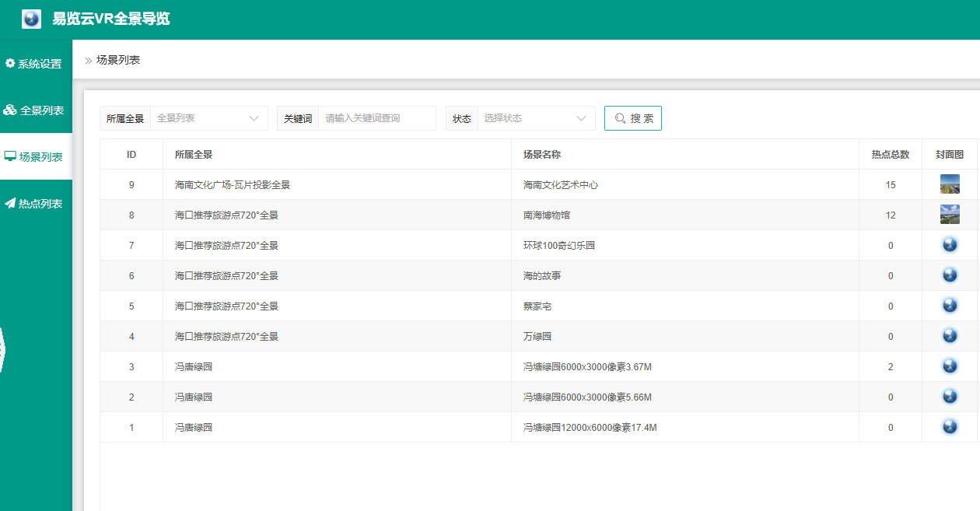This screenshot has height=511, width=980.
Task: Click the app logo icon in header
Action: coord(30,18)
